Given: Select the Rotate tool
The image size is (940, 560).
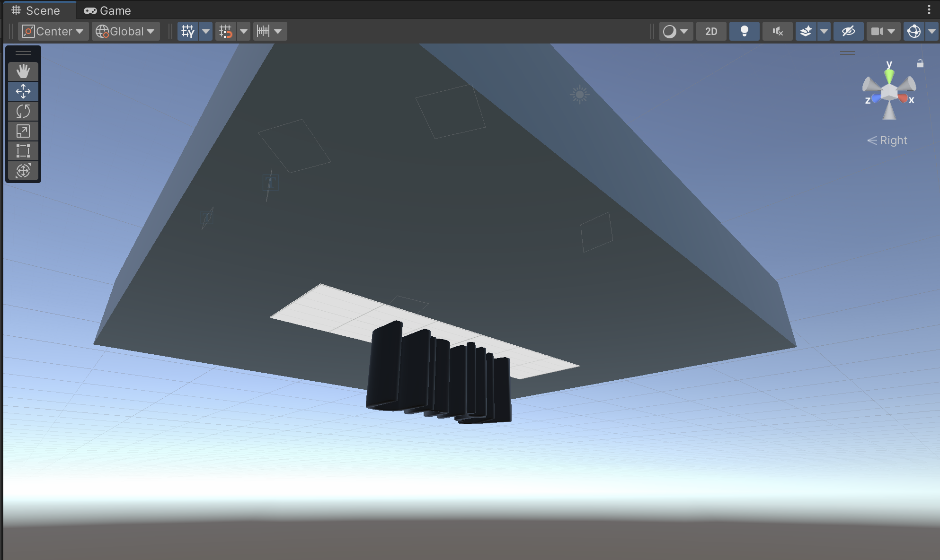Looking at the screenshot, I should point(23,111).
